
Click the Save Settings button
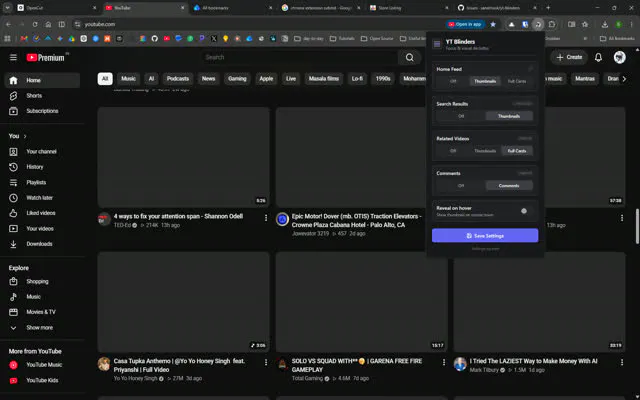pos(485,236)
